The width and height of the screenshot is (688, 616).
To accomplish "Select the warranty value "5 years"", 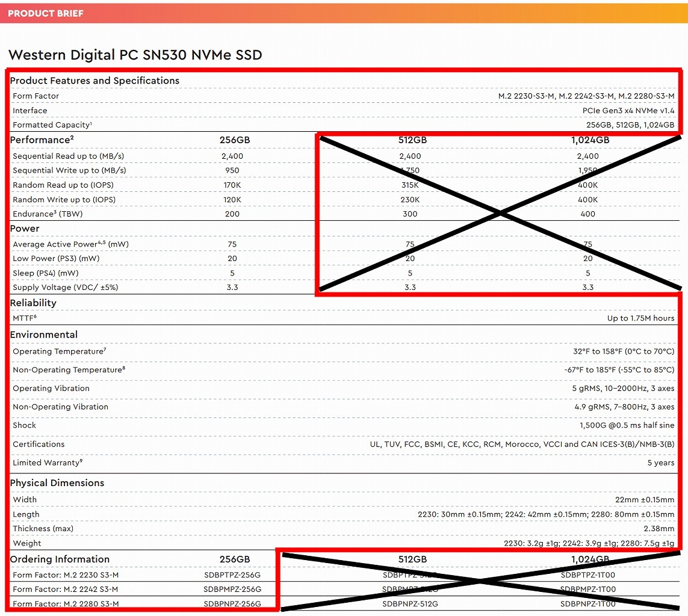I will (661, 463).
